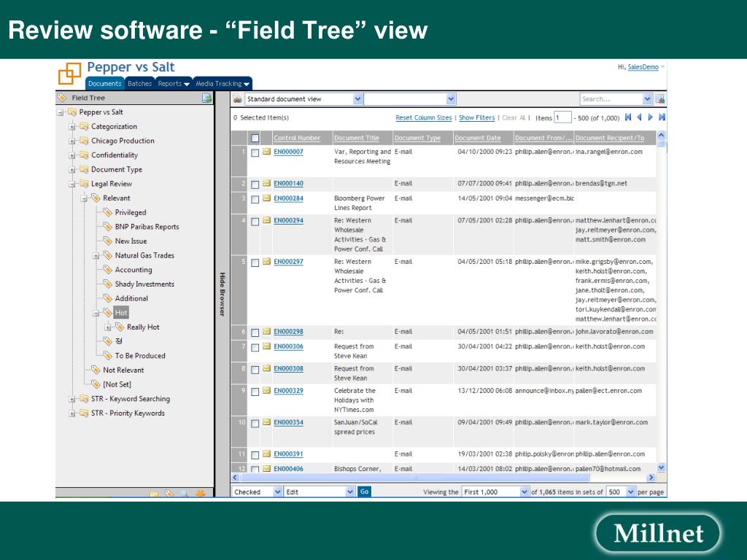747x560 pixels.
Task: Click the Go button
Action: coord(364,491)
